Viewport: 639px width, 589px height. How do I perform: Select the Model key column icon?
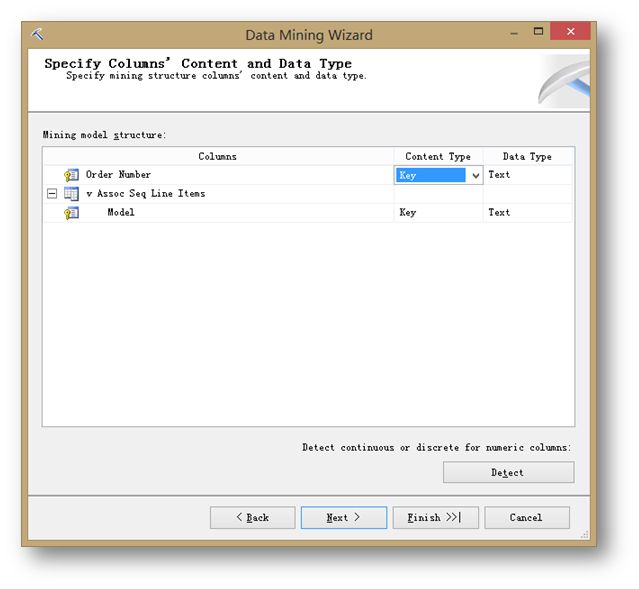(x=71, y=213)
